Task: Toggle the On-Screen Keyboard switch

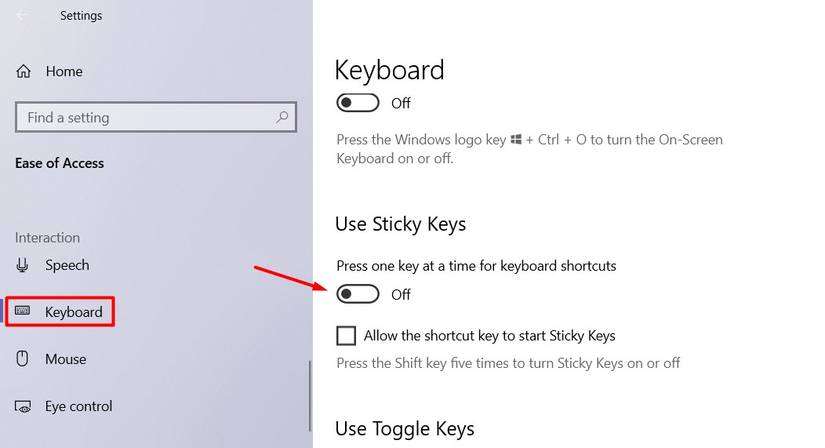Action: pyautogui.click(x=358, y=103)
